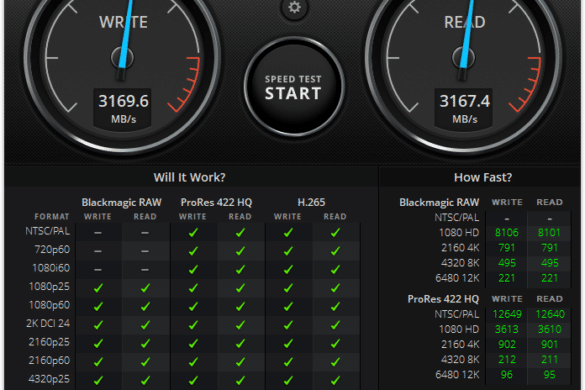Click Blackmagic RAW read checkmark for 4320p25
585x390 pixels.
[x=146, y=380]
